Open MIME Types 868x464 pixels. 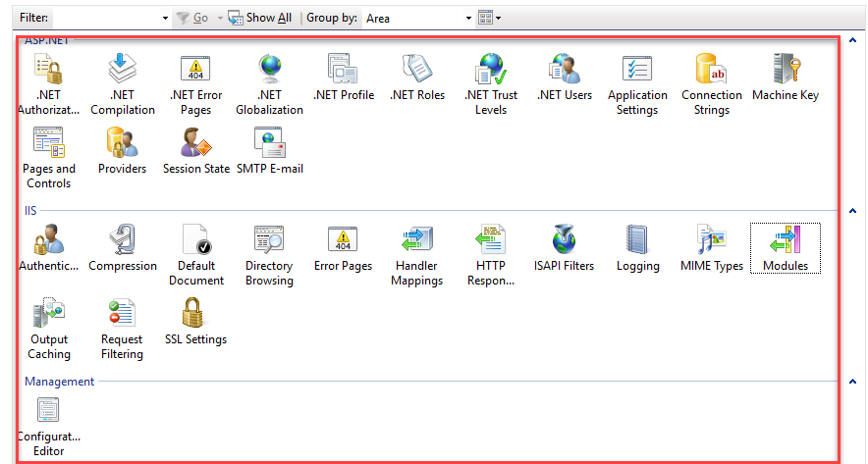(711, 248)
